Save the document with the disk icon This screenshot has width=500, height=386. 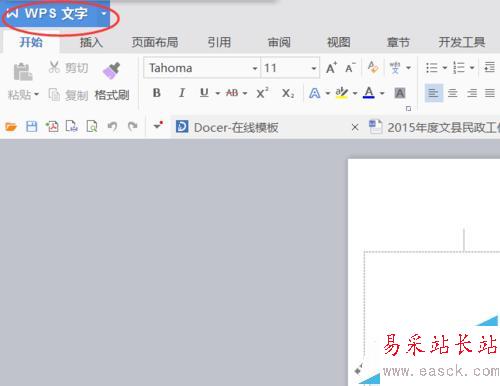click(x=32, y=127)
